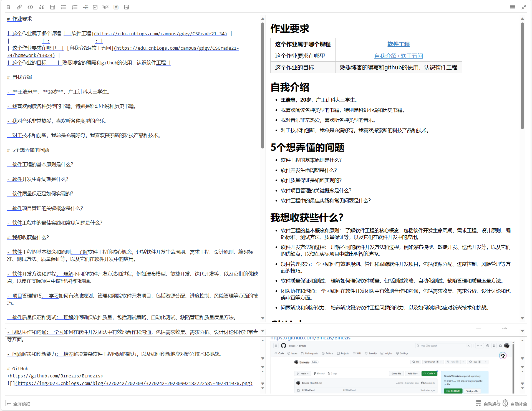The width and height of the screenshot is (532, 411).
Task: Insert an image with the picture icon
Action: click(127, 7)
